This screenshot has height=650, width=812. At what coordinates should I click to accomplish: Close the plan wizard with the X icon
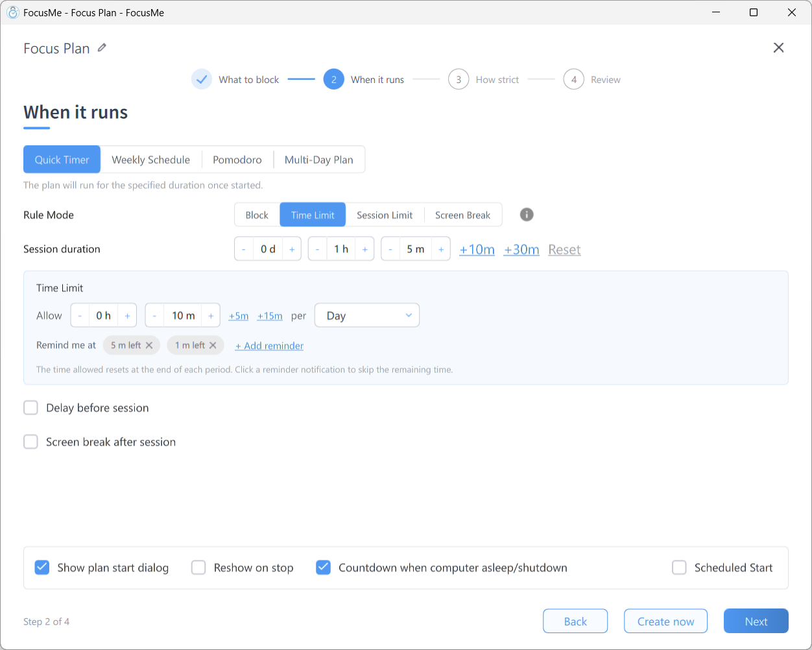click(779, 47)
